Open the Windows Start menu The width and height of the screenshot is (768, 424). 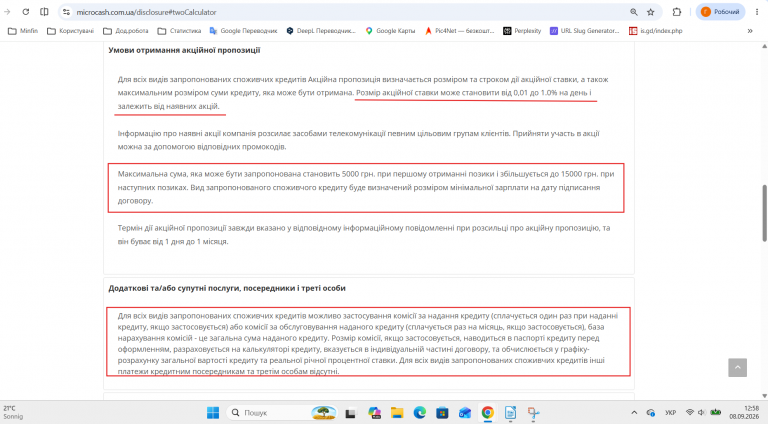coord(213,413)
